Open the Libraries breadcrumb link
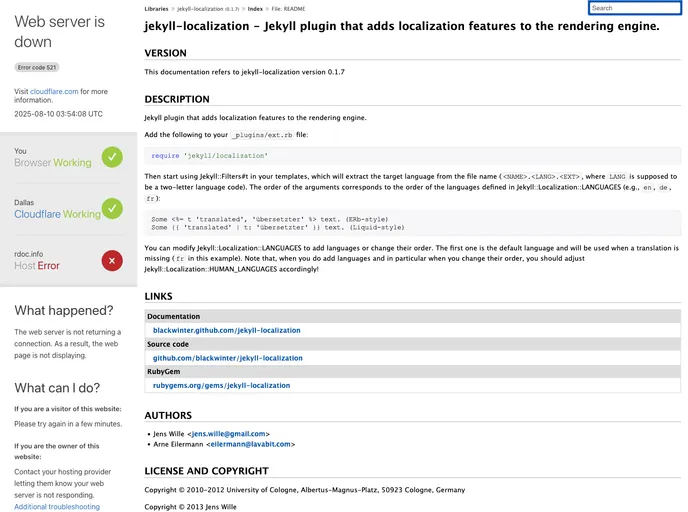The height and width of the screenshot is (512, 688). 156,9
